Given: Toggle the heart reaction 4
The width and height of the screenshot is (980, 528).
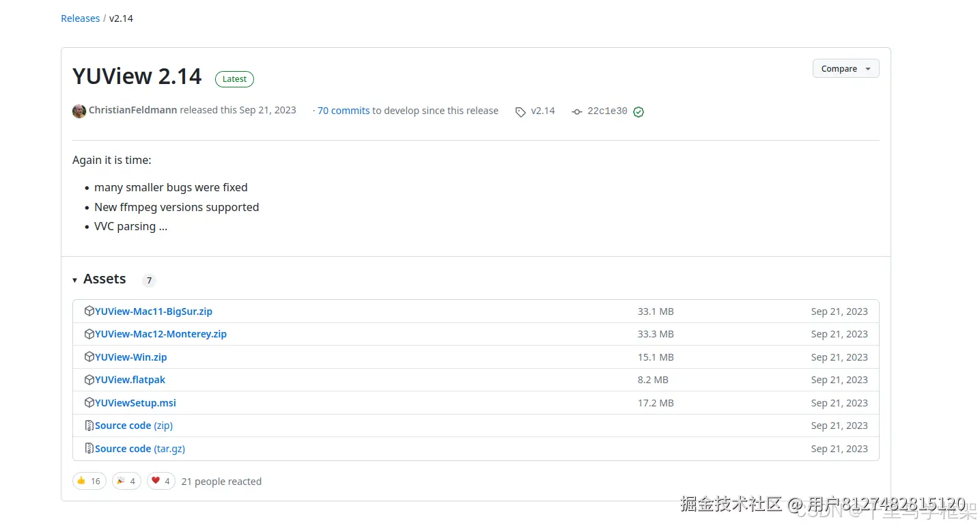Looking at the screenshot, I should [x=161, y=481].
